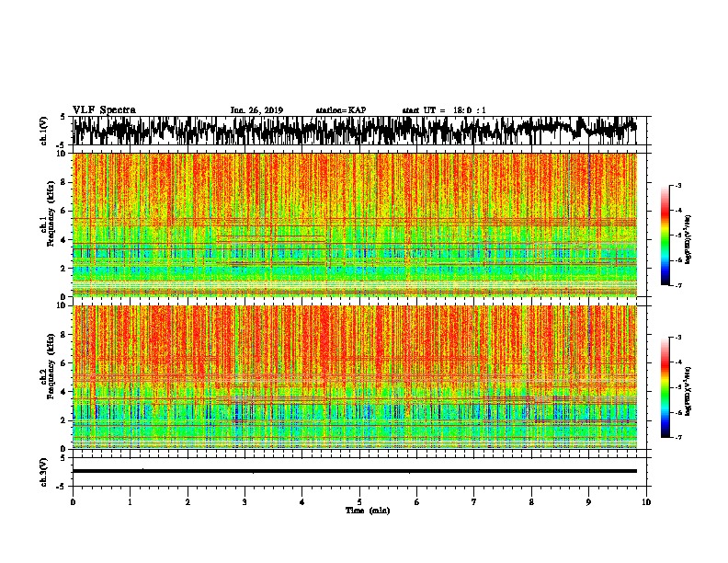Click the 'station=KAP' header label
The width and height of the screenshot is (728, 563).
point(341,110)
